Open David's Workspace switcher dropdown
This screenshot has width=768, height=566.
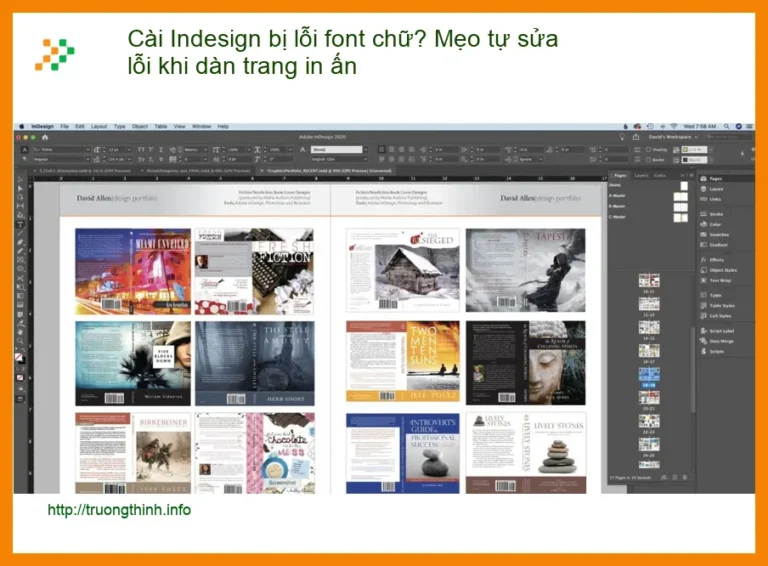(673, 137)
